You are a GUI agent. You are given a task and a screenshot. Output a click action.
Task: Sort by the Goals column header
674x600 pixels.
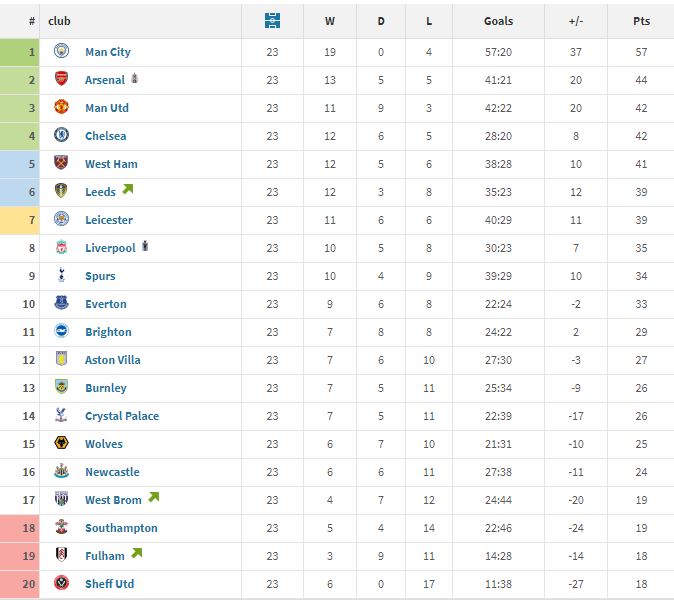pyautogui.click(x=499, y=21)
